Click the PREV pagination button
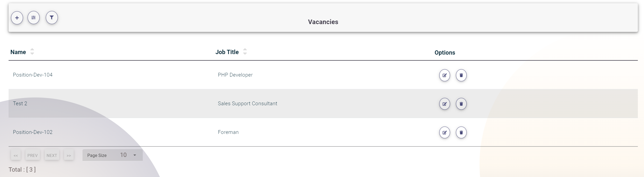Viewport: 644px width, 177px height. [x=32, y=155]
